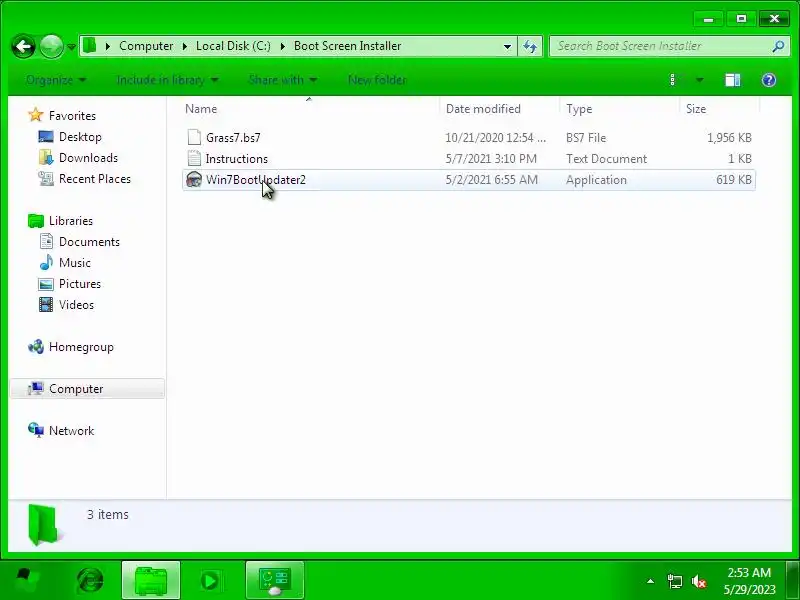Open the Share with menu
Screen dimensions: 800x600
point(282,80)
